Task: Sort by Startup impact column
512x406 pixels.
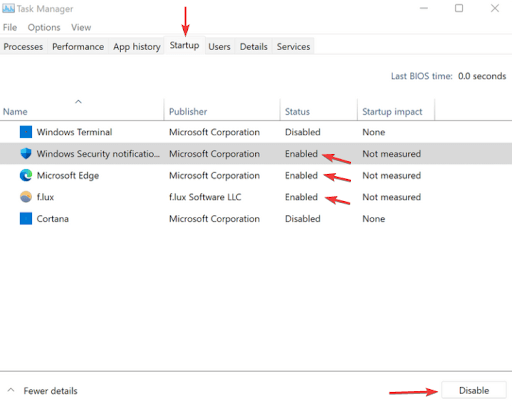Action: tap(392, 112)
